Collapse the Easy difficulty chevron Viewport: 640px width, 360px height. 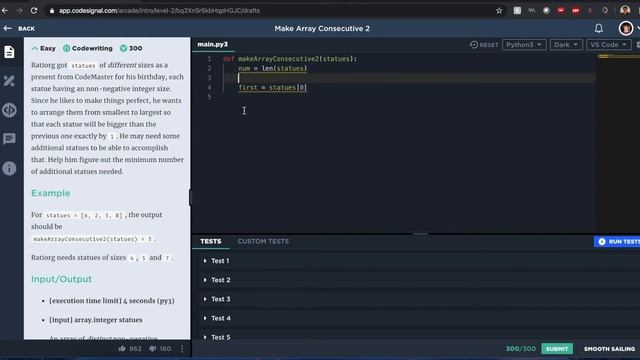(x=35, y=48)
